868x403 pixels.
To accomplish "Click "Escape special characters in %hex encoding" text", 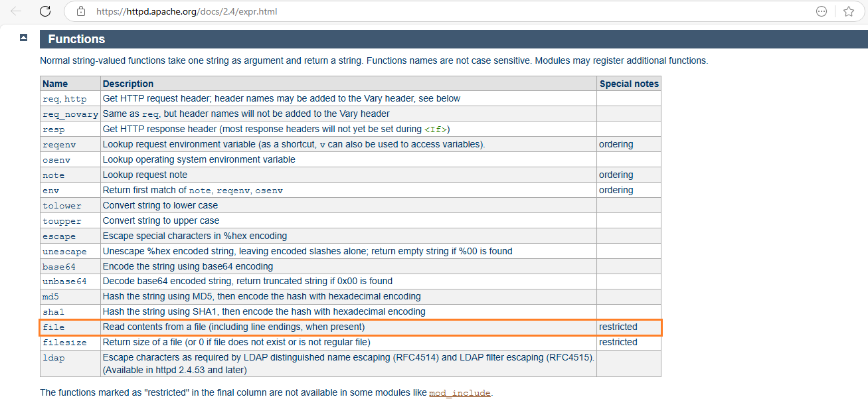I will 195,236.
